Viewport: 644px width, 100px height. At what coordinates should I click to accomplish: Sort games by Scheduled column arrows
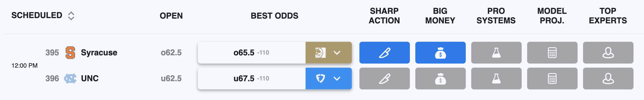click(x=71, y=16)
